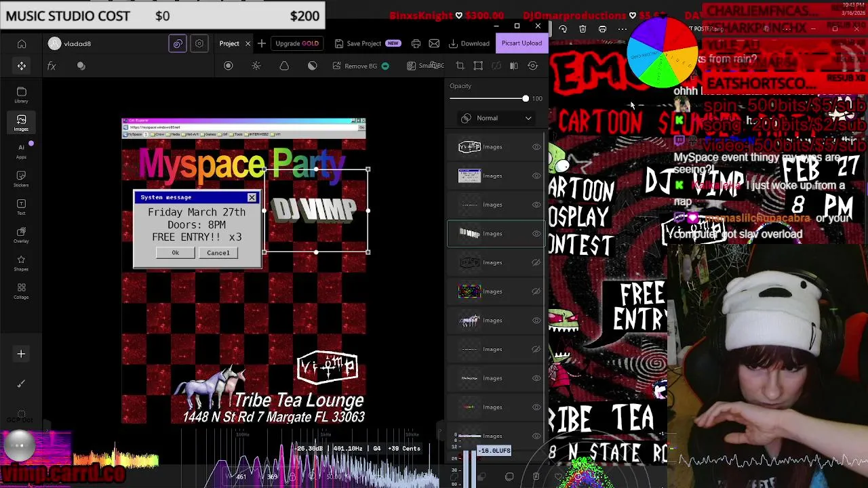Viewport: 868px width, 488px height.
Task: Open settings gear icon beside username
Action: coord(199,43)
